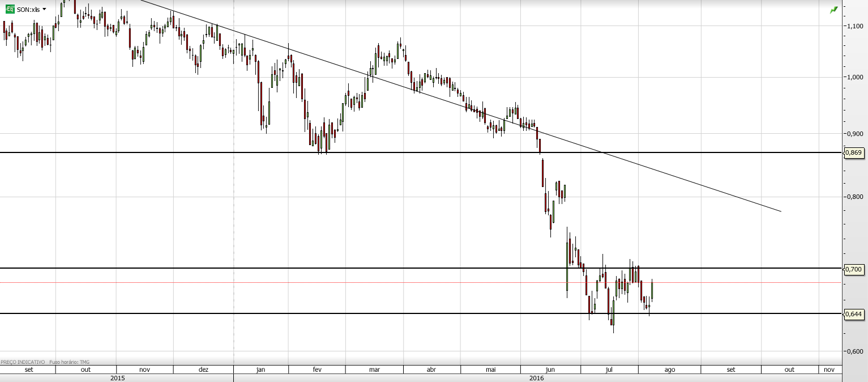868x382 pixels.
Task: Click the 2015 year label
Action: [x=117, y=377]
